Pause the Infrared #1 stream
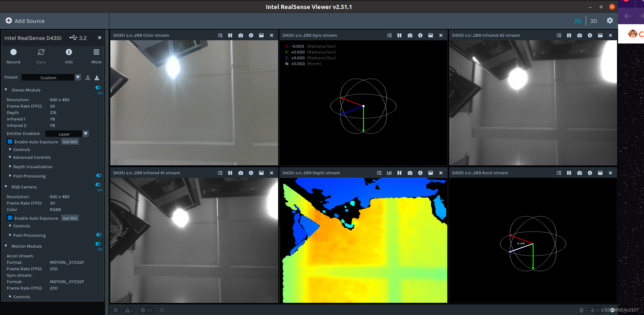Screen dimensions: 644x315 coord(230,173)
